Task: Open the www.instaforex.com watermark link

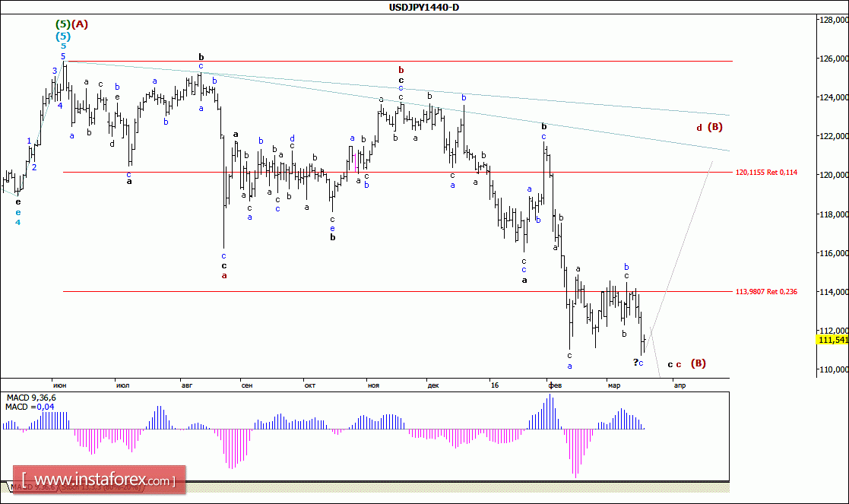Action: [x=100, y=480]
